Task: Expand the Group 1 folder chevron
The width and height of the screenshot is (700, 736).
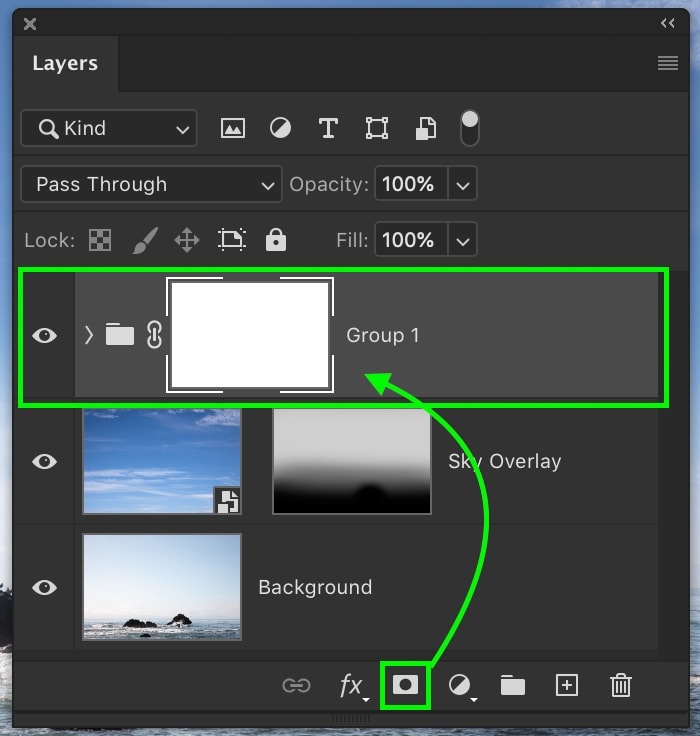Action: [x=89, y=336]
